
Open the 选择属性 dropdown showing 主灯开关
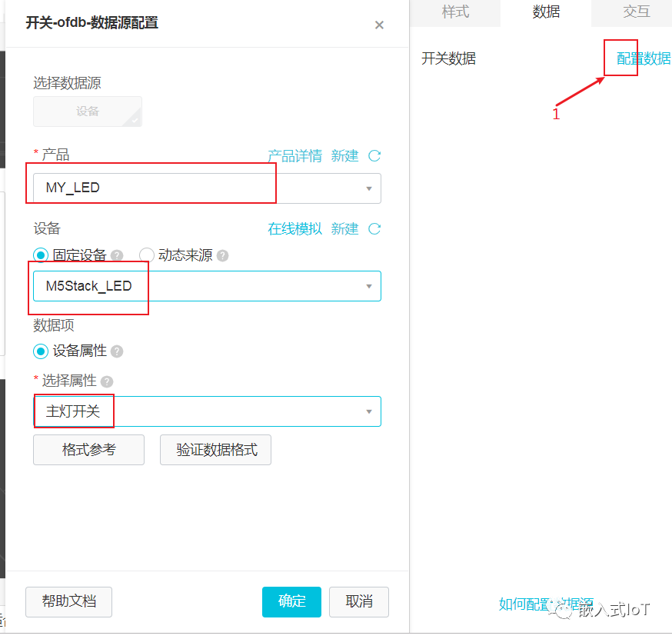click(206, 411)
